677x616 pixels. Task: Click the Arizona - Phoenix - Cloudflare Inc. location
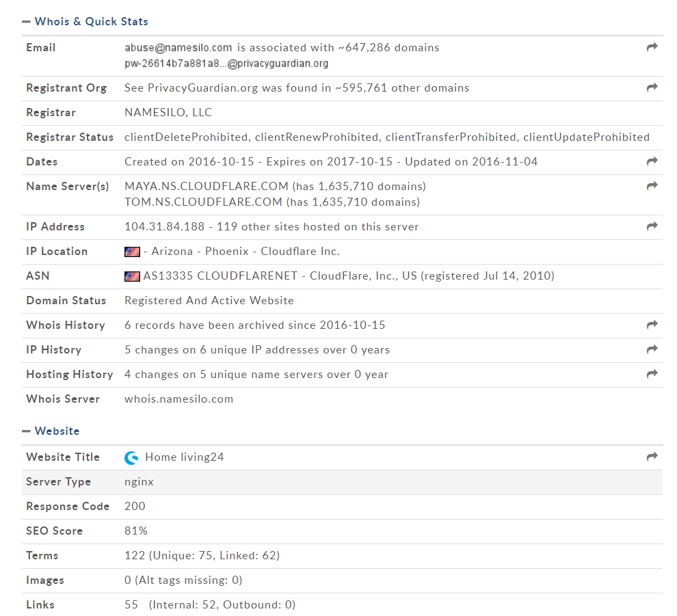[245, 251]
